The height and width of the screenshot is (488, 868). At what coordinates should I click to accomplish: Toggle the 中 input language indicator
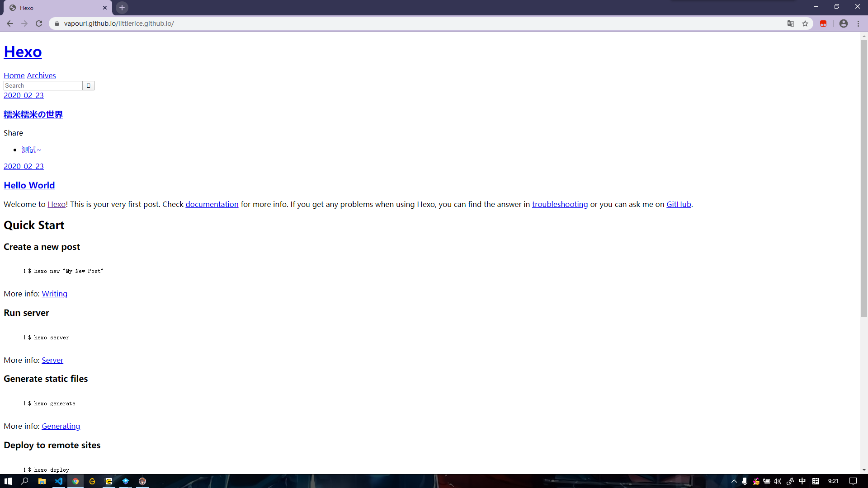[x=802, y=481]
